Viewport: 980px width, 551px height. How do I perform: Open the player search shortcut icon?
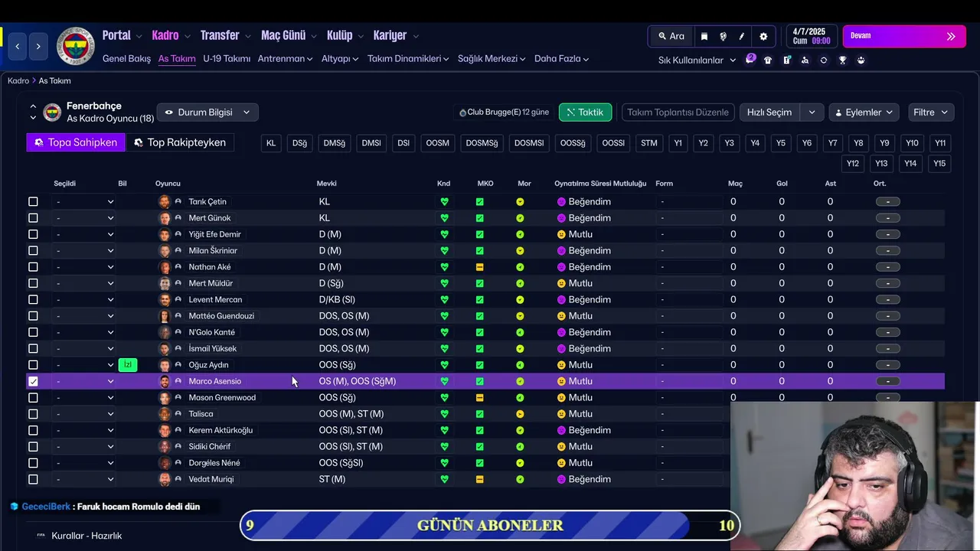point(805,60)
